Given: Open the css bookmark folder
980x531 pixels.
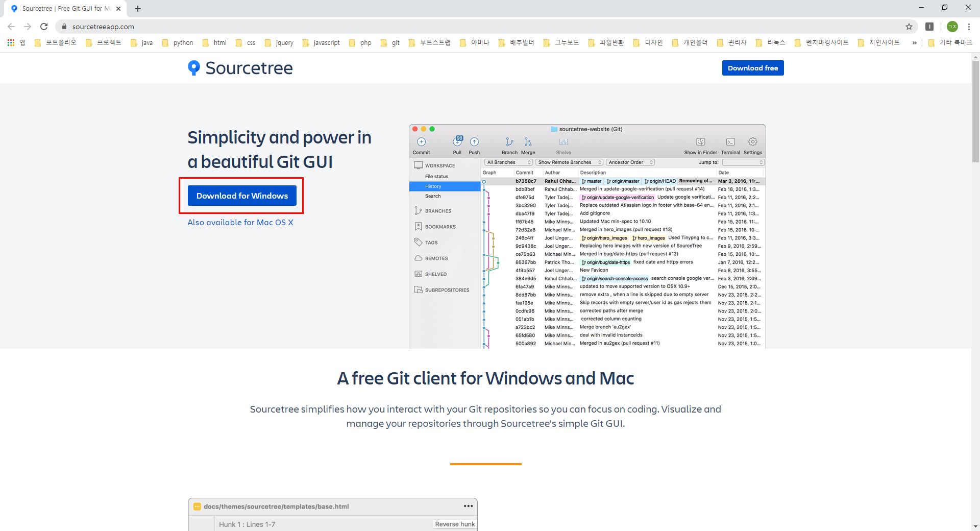Looking at the screenshot, I should pos(246,43).
